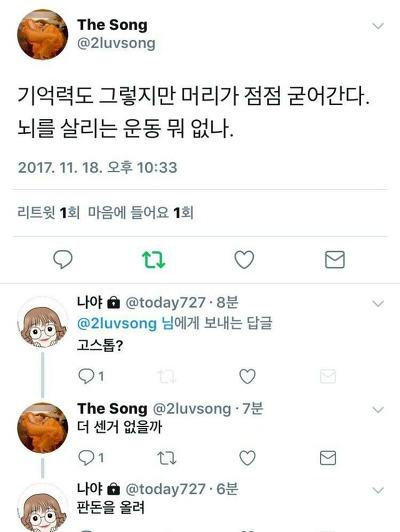Image resolution: width=400 pixels, height=532 pixels.
Task: View the 마음에 들어요 1회 likes list
Action: click(x=141, y=213)
